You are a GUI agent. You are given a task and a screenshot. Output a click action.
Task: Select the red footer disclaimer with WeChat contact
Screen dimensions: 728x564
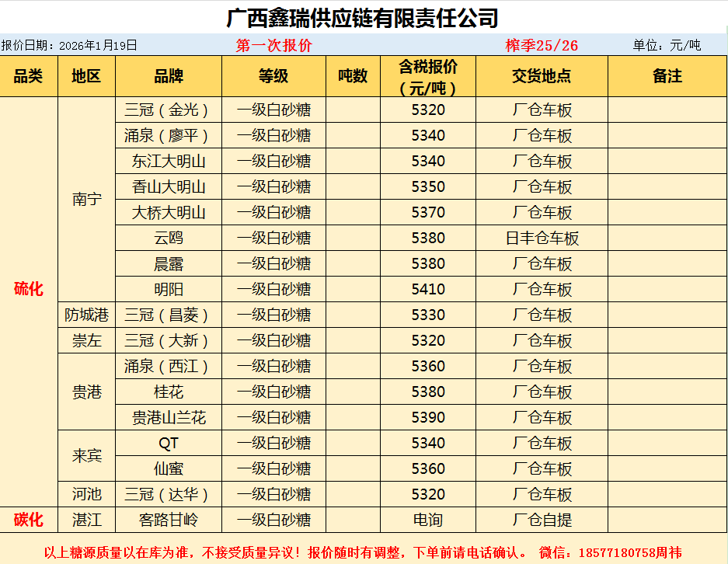point(363,552)
